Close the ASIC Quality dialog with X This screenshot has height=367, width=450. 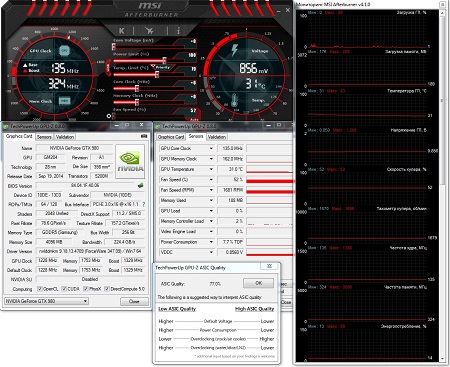(x=269, y=266)
